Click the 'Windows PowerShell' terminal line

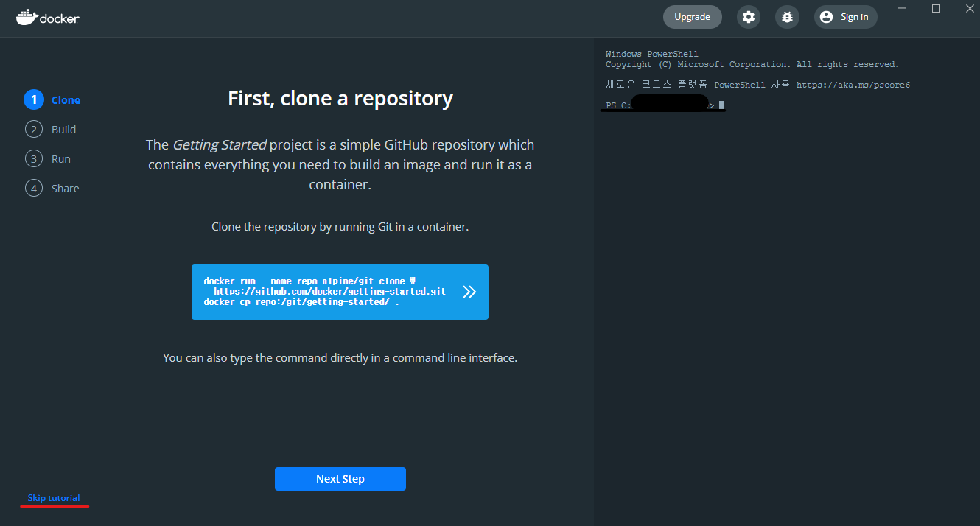coord(652,54)
